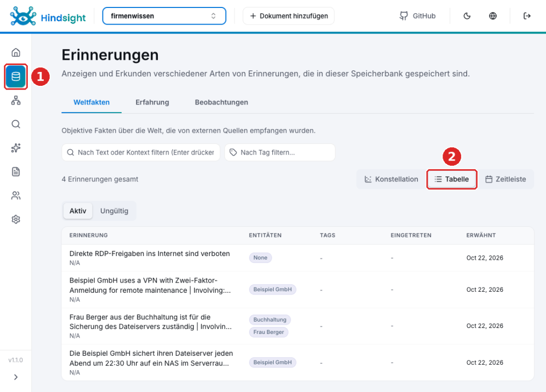Switch to the Erfahrung tab
The height and width of the screenshot is (392, 546).
pyautogui.click(x=152, y=102)
